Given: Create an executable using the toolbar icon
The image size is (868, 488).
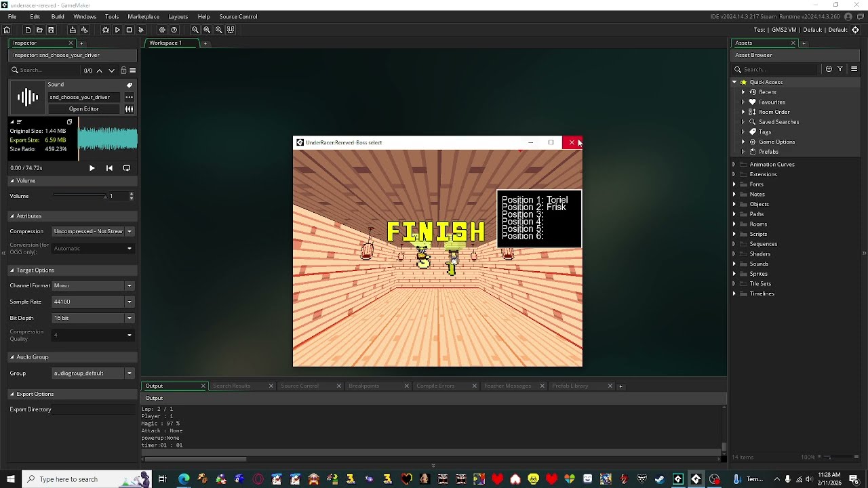Looking at the screenshot, I should (x=73, y=30).
